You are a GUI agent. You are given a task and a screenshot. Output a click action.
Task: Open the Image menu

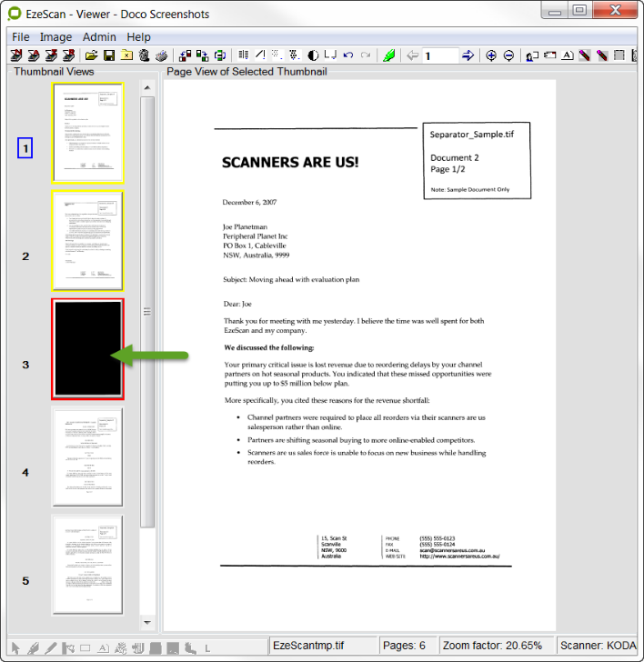pos(55,37)
